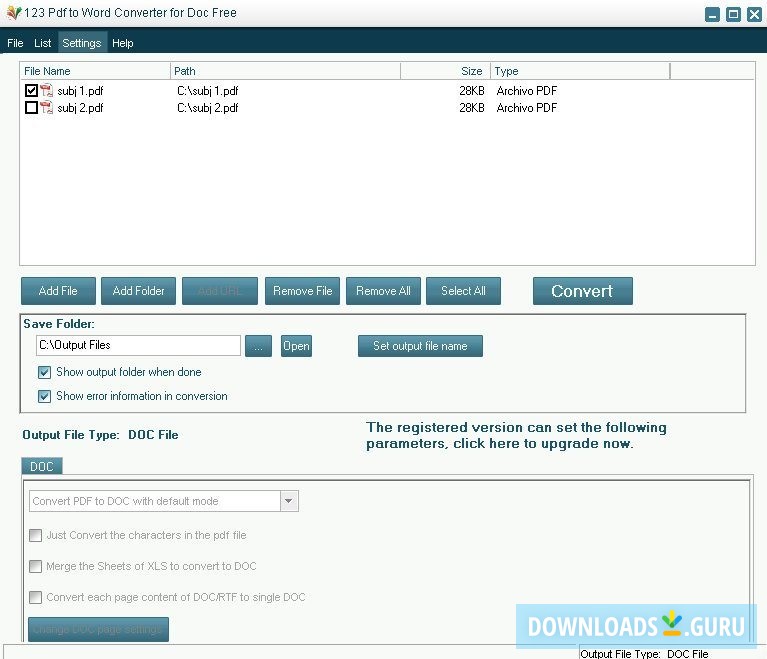Check the subj 2.pdf checkbox

31,108
